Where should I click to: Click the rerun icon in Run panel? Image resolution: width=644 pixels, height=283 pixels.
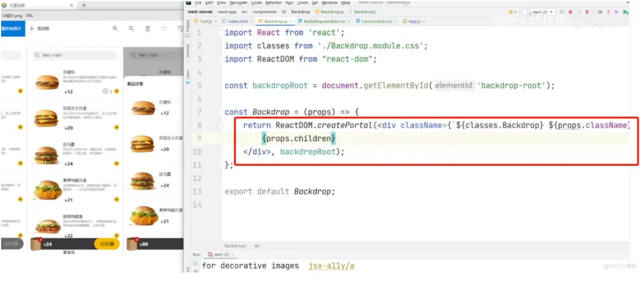[x=195, y=264]
